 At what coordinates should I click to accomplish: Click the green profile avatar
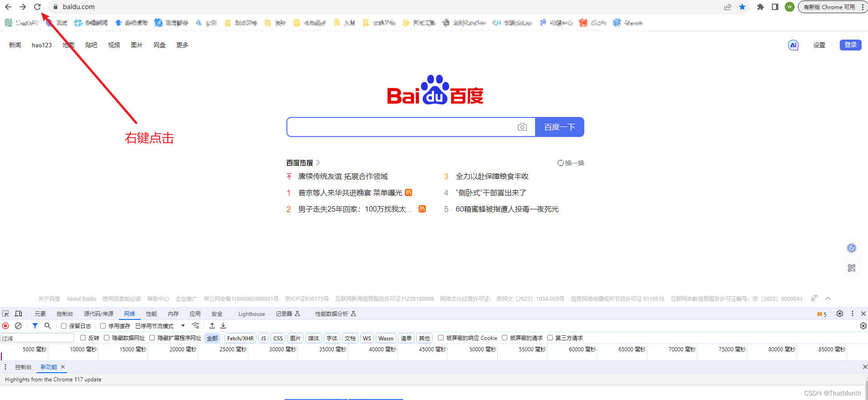pyautogui.click(x=790, y=7)
